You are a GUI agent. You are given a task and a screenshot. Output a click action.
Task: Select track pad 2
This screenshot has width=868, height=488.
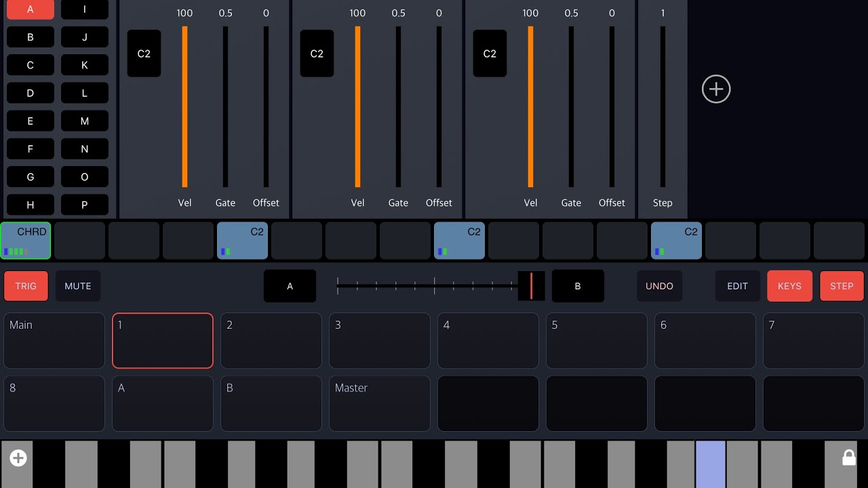[x=271, y=341]
